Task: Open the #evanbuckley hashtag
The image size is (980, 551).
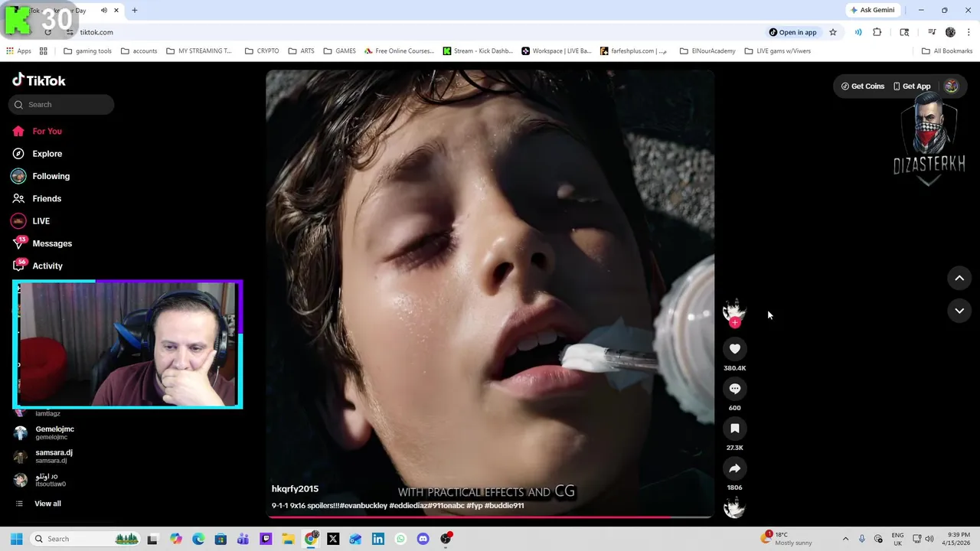Action: [363, 506]
